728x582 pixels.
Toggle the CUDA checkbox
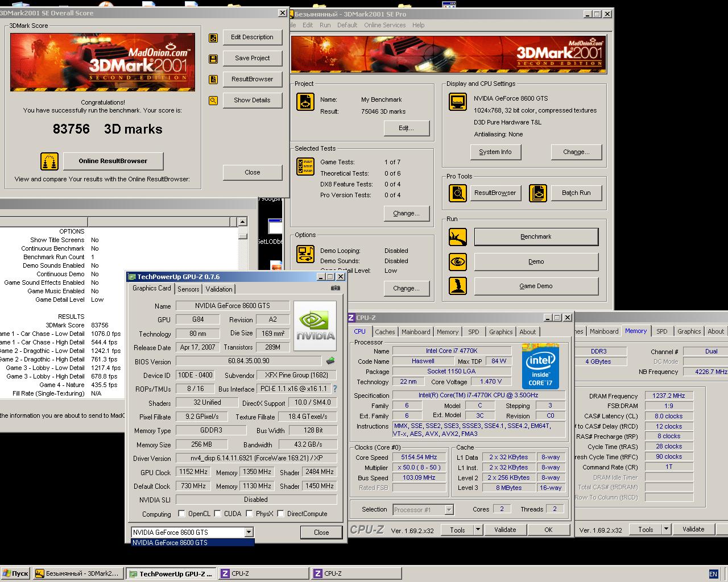(x=217, y=514)
